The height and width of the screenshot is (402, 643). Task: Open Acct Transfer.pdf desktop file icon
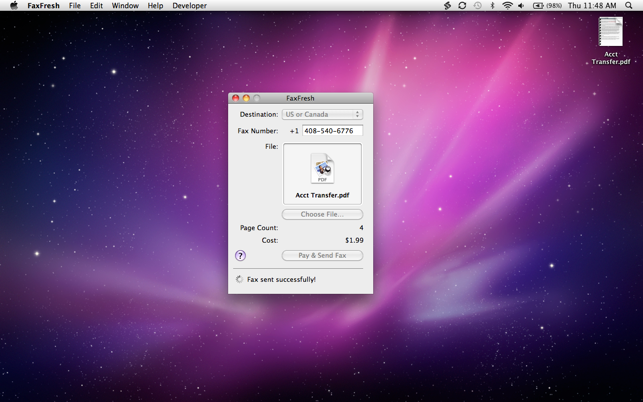[610, 33]
